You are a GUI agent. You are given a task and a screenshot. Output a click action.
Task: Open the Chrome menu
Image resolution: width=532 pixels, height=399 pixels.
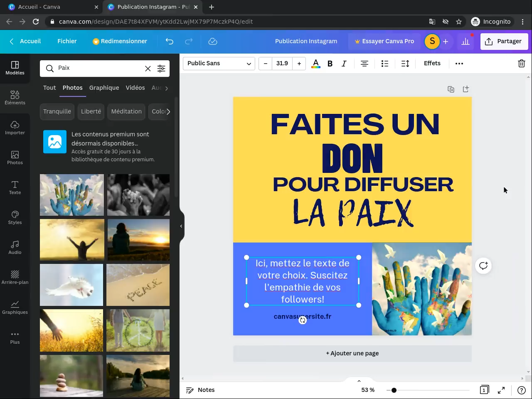(x=522, y=22)
